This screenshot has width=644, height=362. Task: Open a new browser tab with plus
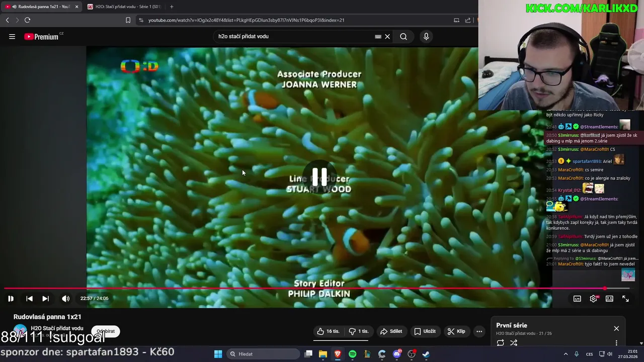172,7
